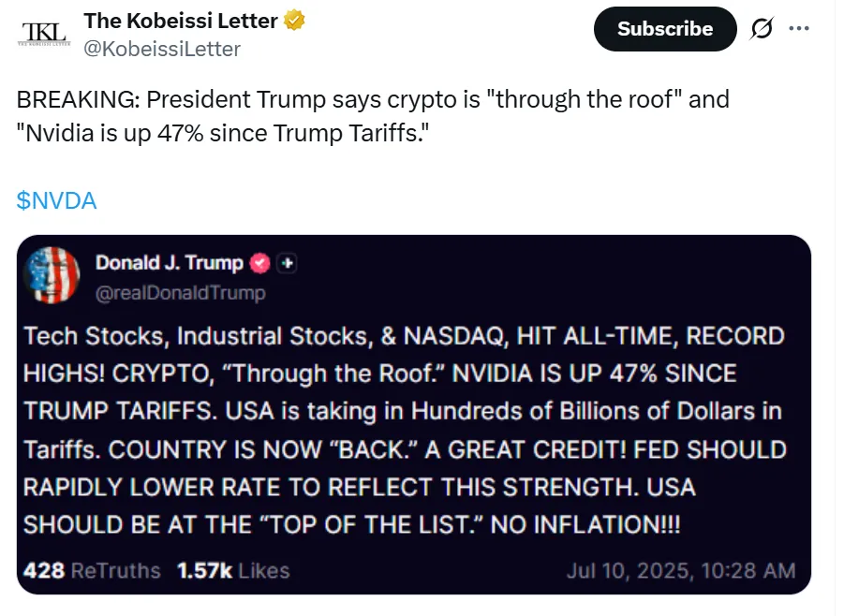This screenshot has height=616, width=844.
Task: Open the @KobeissiLetter handle
Action: point(162,49)
